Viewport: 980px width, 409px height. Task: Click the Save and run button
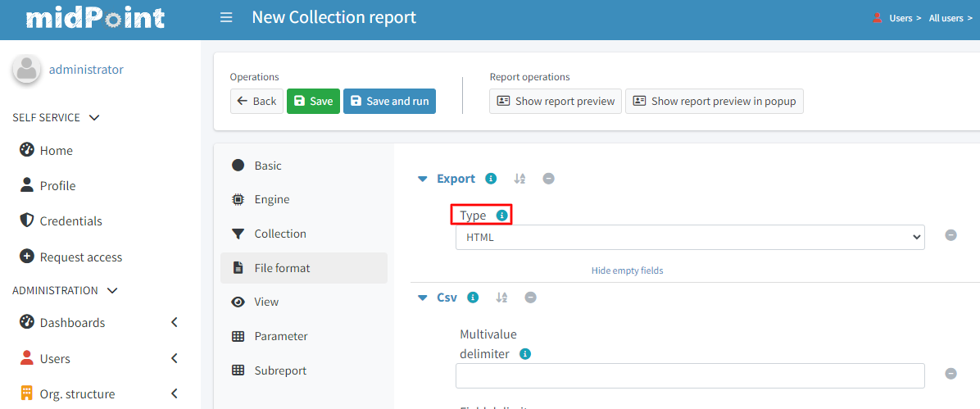389,101
